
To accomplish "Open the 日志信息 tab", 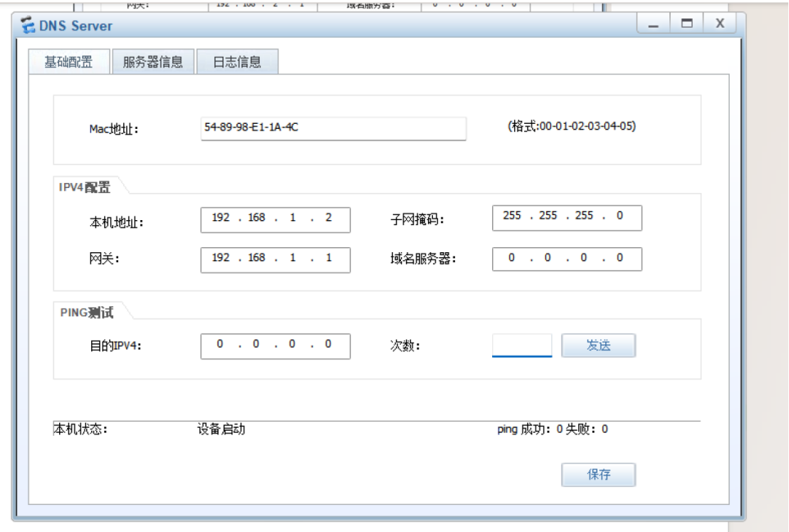I will click(237, 62).
